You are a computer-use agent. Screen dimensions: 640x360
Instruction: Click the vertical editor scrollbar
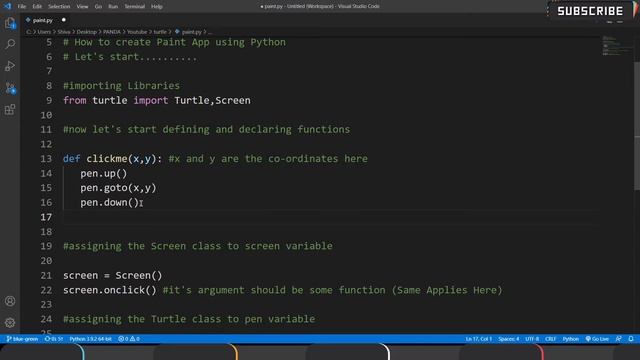click(637, 127)
